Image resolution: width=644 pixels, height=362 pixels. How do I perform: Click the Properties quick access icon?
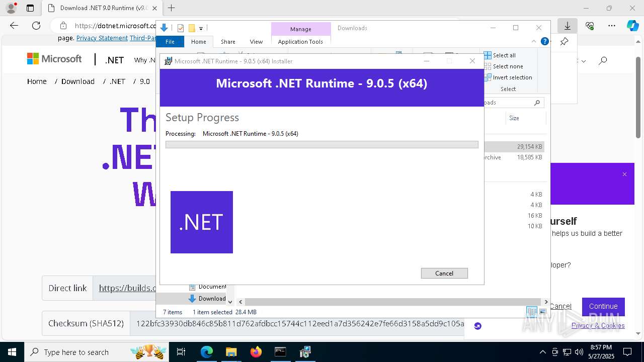pos(181,28)
